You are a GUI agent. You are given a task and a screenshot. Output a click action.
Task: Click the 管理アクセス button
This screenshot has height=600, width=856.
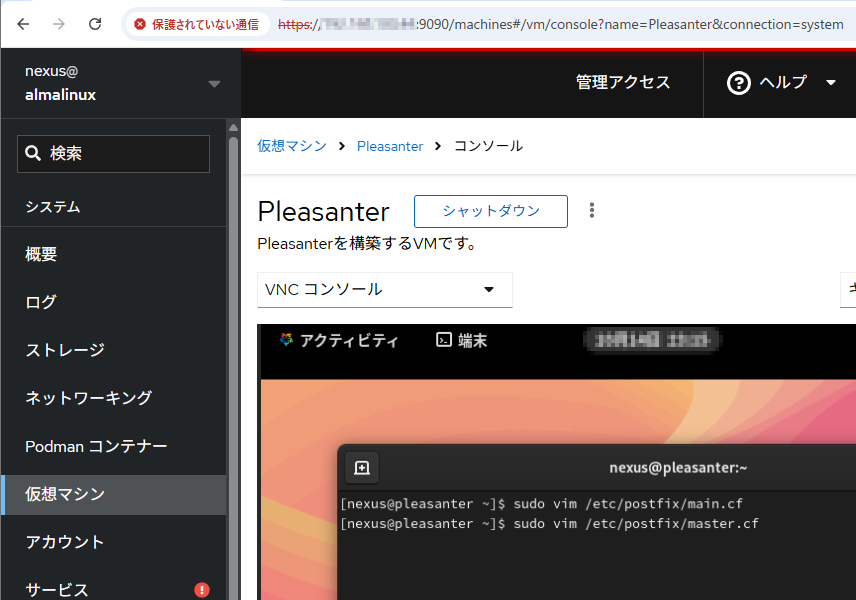tap(623, 83)
